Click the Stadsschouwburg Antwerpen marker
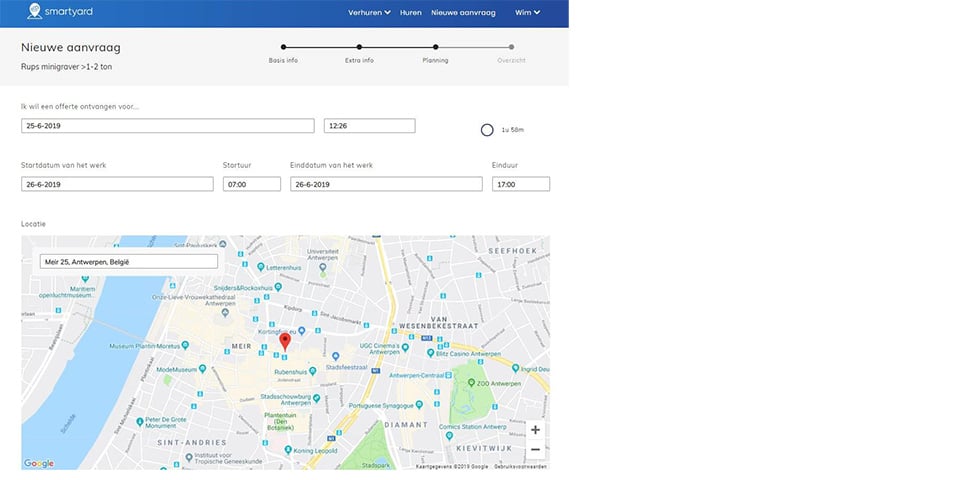 point(317,399)
